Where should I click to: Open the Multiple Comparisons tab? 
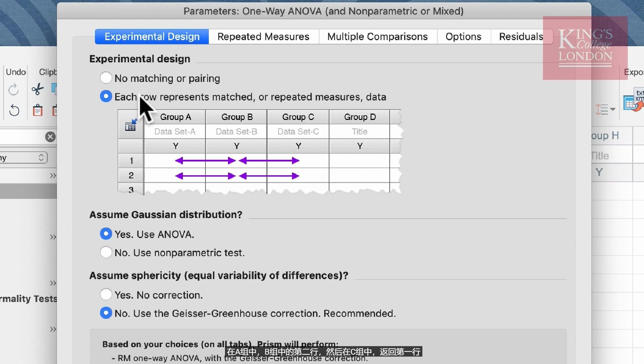coord(378,36)
